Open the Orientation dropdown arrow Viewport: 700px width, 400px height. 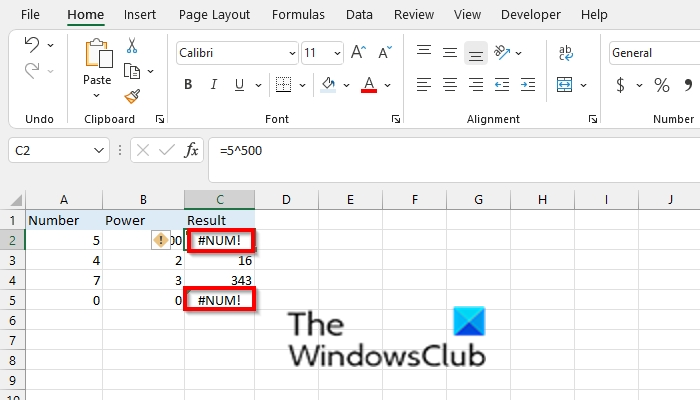(x=519, y=53)
